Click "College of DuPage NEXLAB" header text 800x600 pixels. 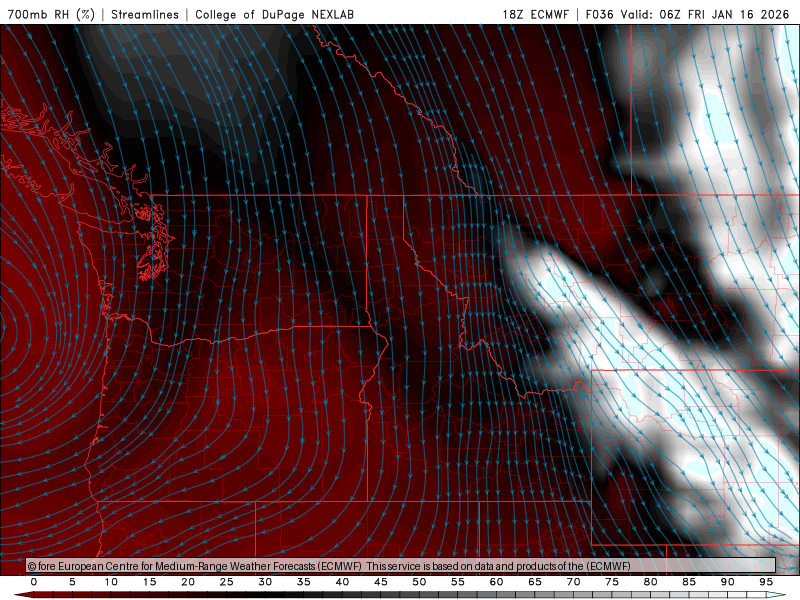coord(274,15)
